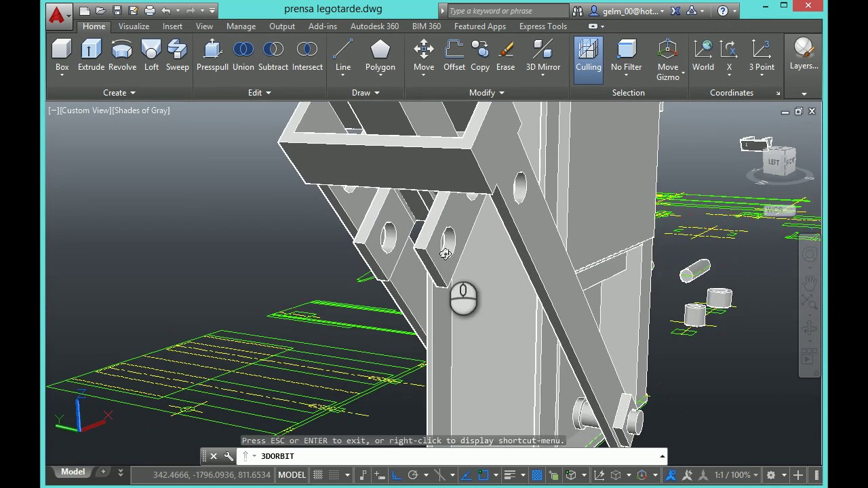868x488 pixels.
Task: Expand the Modify panel dropdown
Action: [486, 93]
